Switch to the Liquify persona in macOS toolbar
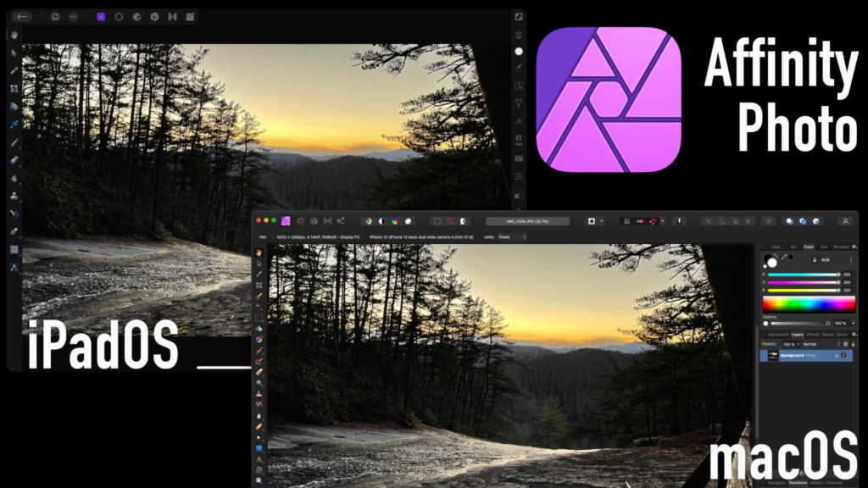This screenshot has width=868, height=488. tap(301, 221)
